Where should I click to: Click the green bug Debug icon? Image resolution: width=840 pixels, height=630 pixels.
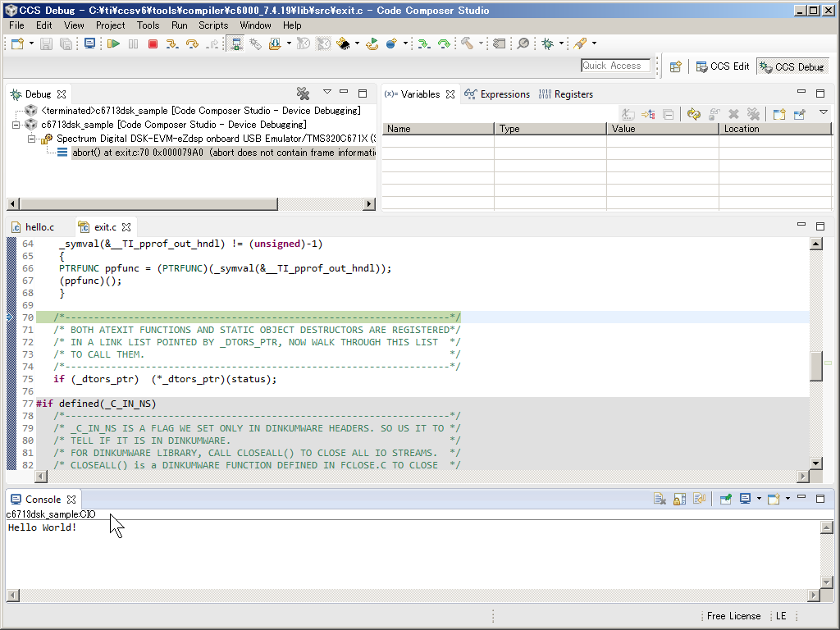pyautogui.click(x=547, y=44)
